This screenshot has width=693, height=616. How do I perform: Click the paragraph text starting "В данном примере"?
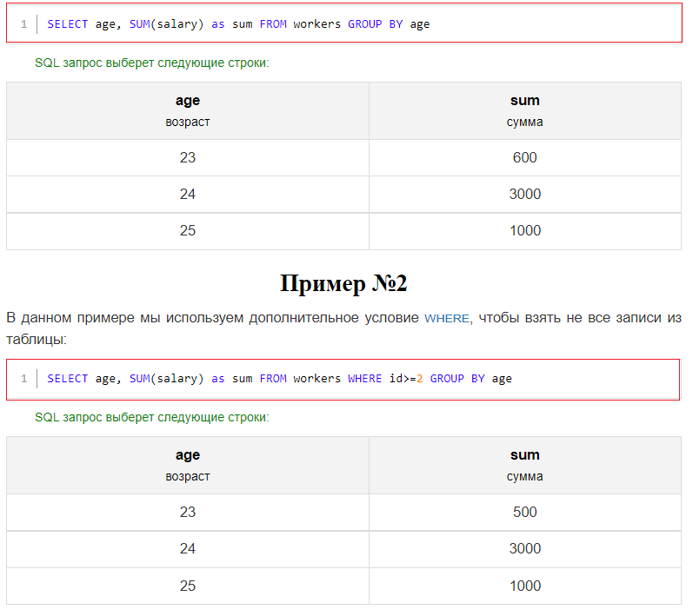343,329
